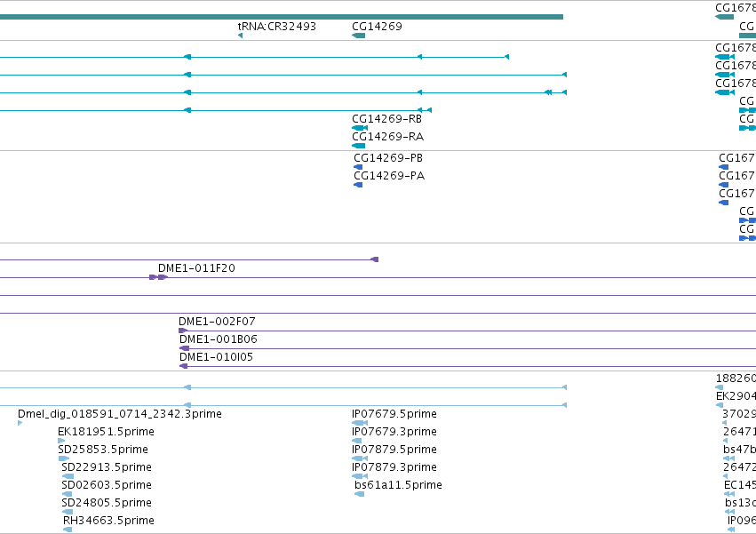The height and width of the screenshot is (534, 756).
Task: Select the CG14269-RB transcript label
Action: (386, 119)
